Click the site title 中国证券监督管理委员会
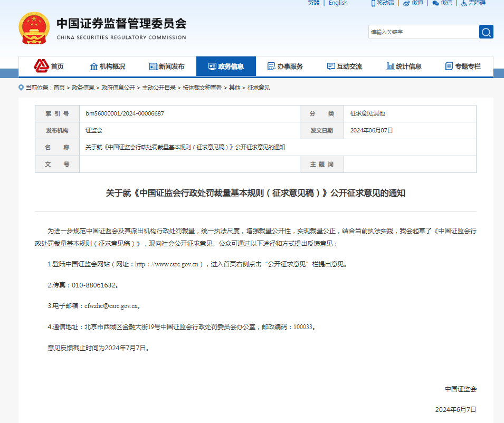Viewport: 504px width, 423px height. [121, 23]
